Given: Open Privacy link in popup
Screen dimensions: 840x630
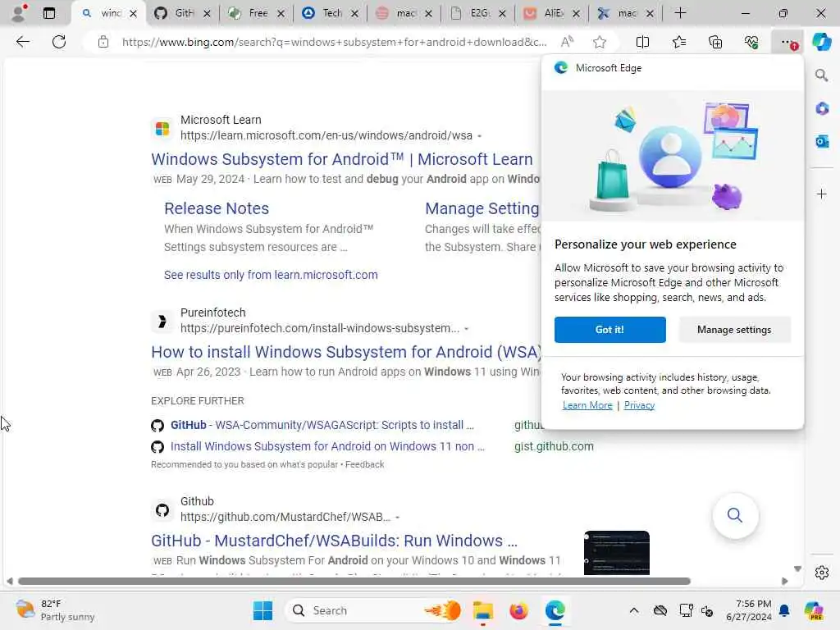Looking at the screenshot, I should coord(639,405).
